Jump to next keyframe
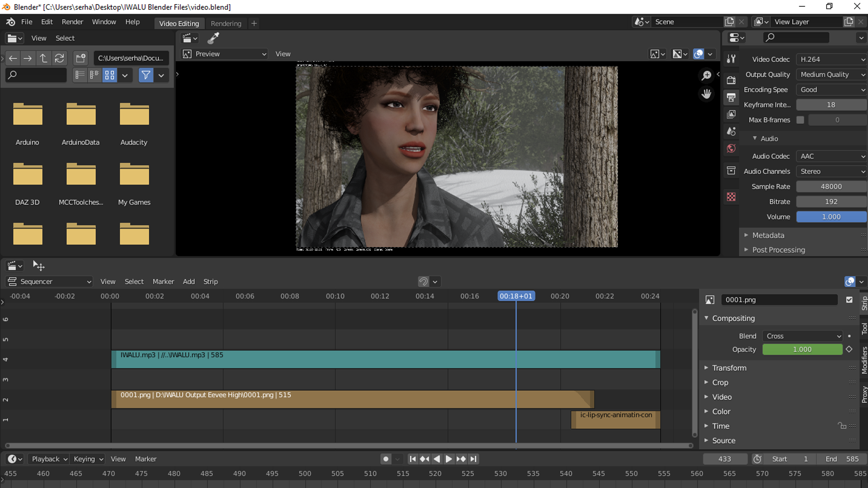 point(461,459)
